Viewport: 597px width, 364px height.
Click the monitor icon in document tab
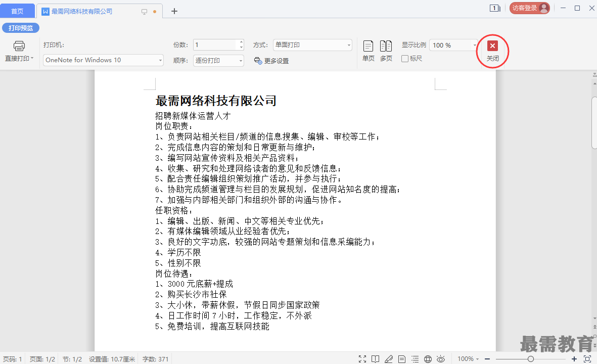pyautogui.click(x=144, y=12)
